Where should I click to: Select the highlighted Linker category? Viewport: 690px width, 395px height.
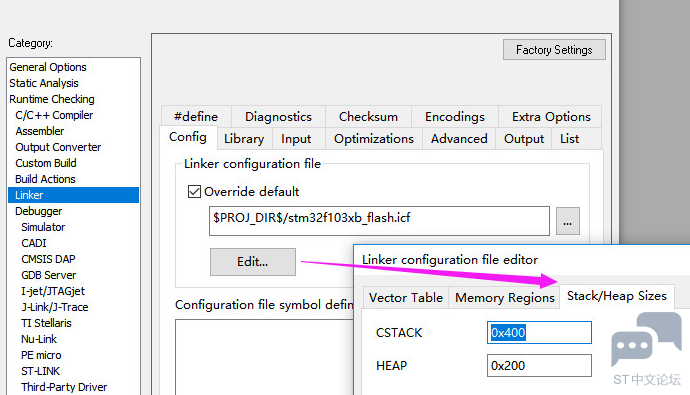(x=73, y=195)
